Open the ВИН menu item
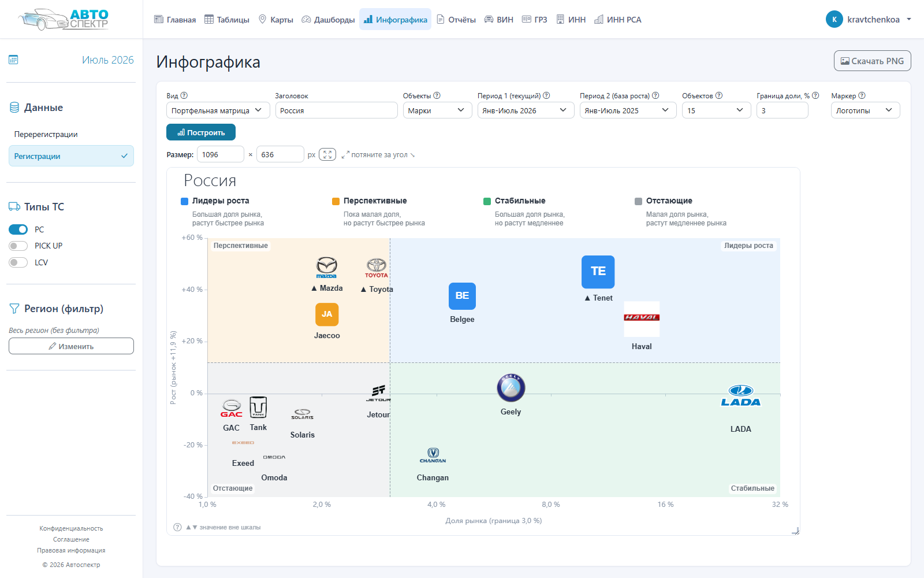The height and width of the screenshot is (578, 924). pyautogui.click(x=498, y=20)
